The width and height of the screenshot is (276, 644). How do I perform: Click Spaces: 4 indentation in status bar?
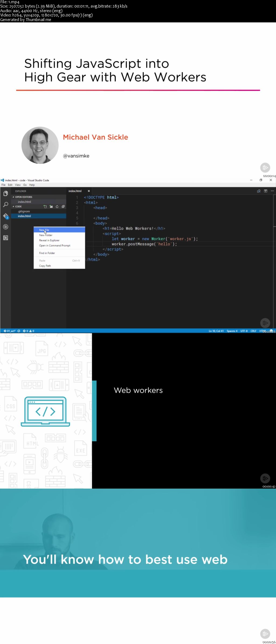(232, 331)
